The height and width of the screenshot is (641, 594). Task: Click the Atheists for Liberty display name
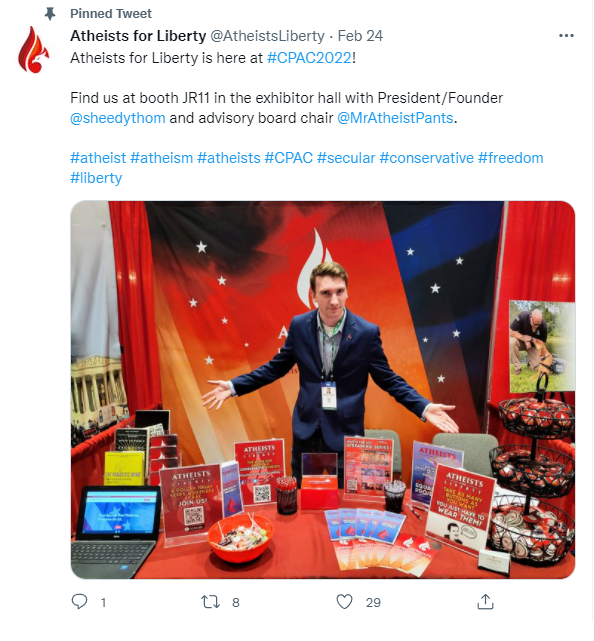(x=138, y=36)
